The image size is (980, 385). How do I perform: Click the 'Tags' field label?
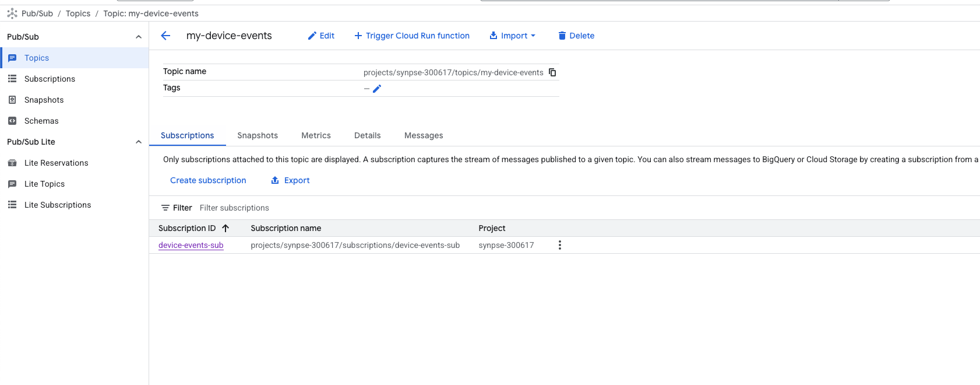tap(172, 87)
